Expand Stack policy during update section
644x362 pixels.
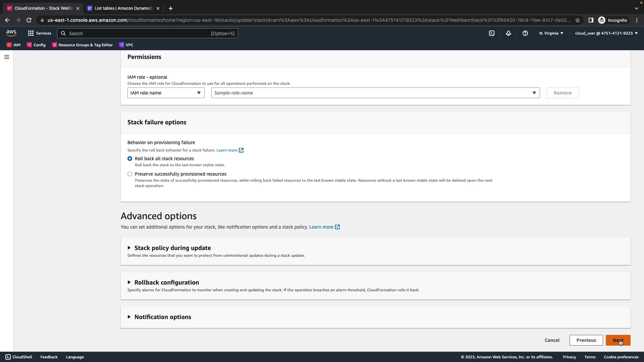[172, 248]
